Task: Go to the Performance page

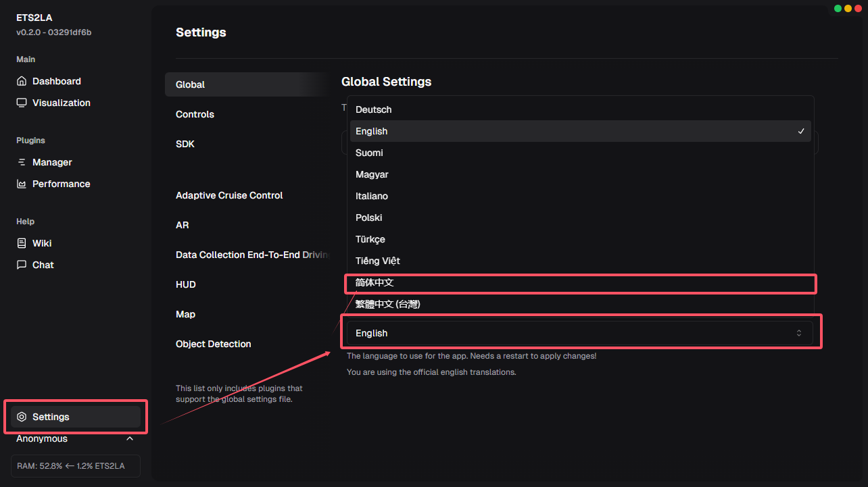Action: tap(76, 184)
